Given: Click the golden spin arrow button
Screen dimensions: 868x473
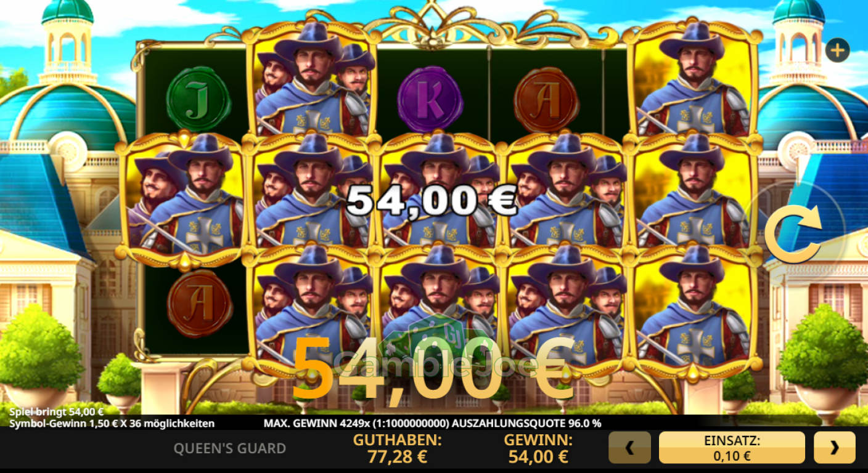Looking at the screenshot, I should tap(793, 233).
